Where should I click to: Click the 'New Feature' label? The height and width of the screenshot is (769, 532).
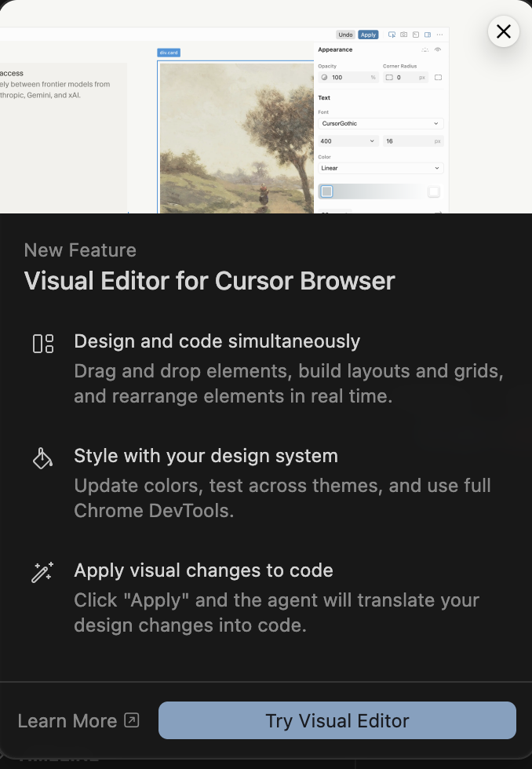[x=80, y=250]
